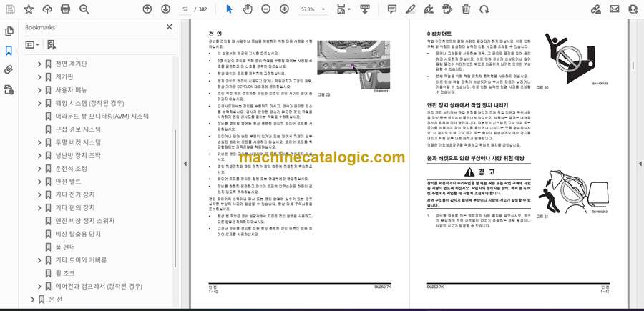Click the Save file icon
The width and height of the screenshot is (644, 311).
click(10, 9)
